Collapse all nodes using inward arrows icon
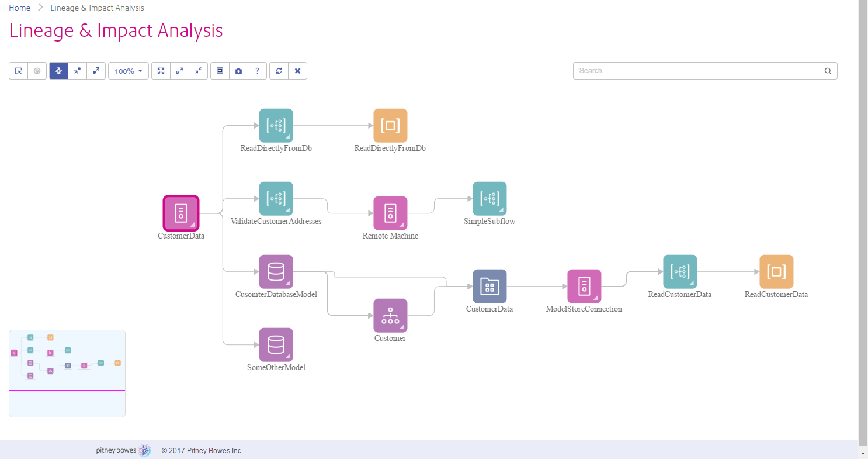This screenshot has height=459, width=868. 199,71
